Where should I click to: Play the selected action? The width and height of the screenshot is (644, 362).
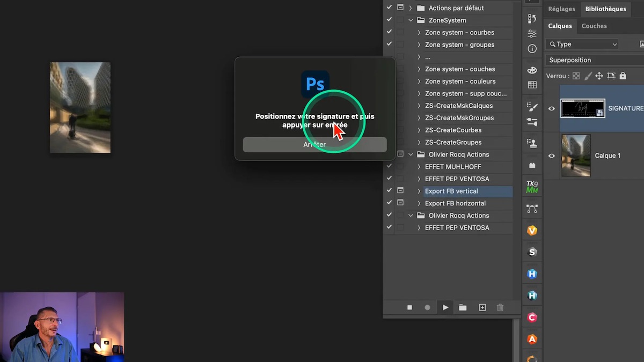click(x=445, y=307)
